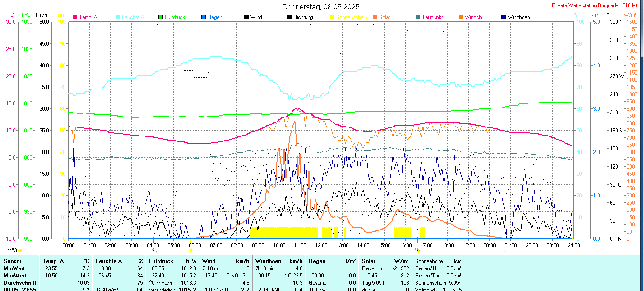Select the Sonnenschein legend label

[x=352, y=17]
